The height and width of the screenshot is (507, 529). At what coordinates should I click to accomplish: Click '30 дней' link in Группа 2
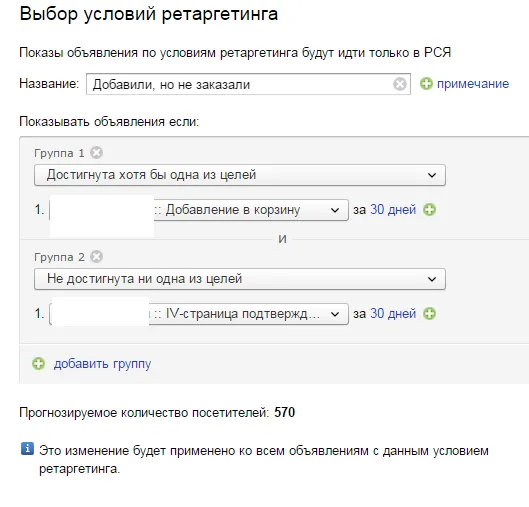[393, 313]
